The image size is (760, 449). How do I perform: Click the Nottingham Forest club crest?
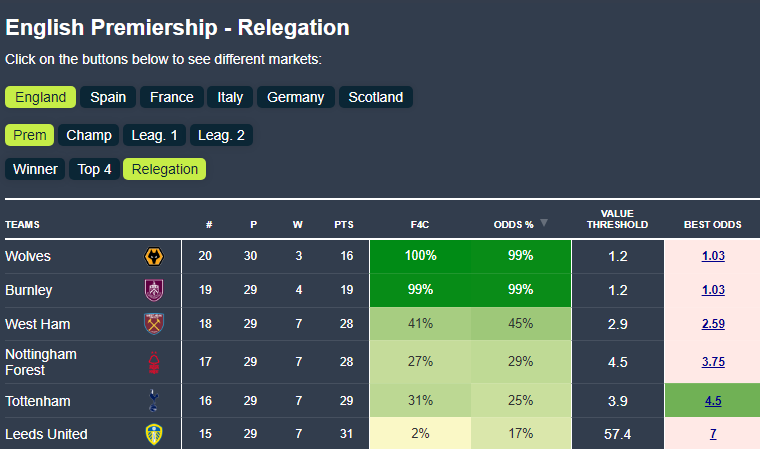coord(154,361)
